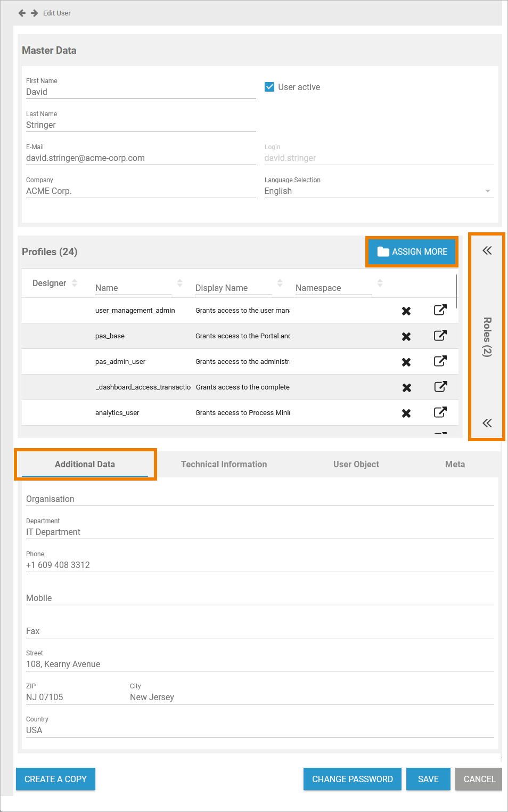The image size is (508, 812).
Task: Go forward with the right arrow icon
Action: click(35, 13)
